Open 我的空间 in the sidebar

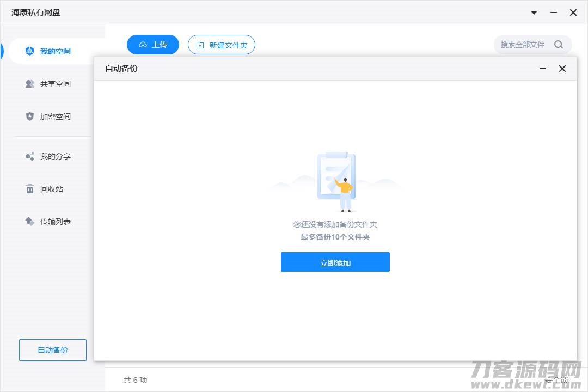[x=56, y=51]
